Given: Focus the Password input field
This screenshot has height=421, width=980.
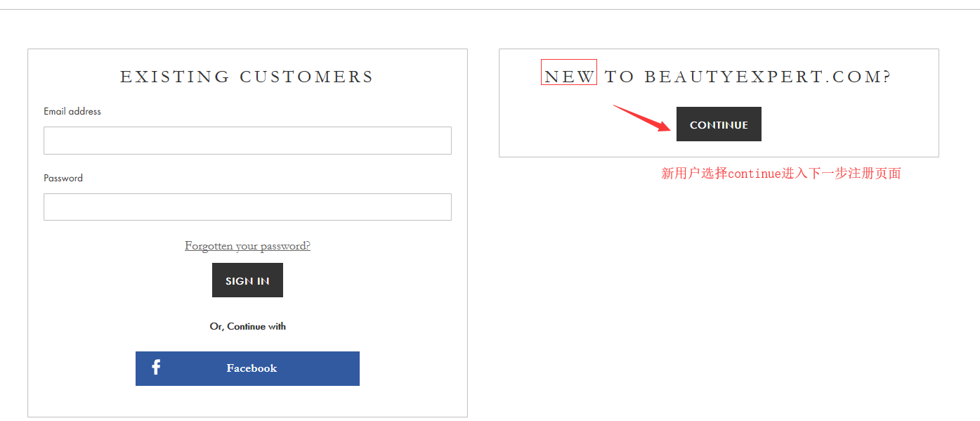Looking at the screenshot, I should pos(247,207).
